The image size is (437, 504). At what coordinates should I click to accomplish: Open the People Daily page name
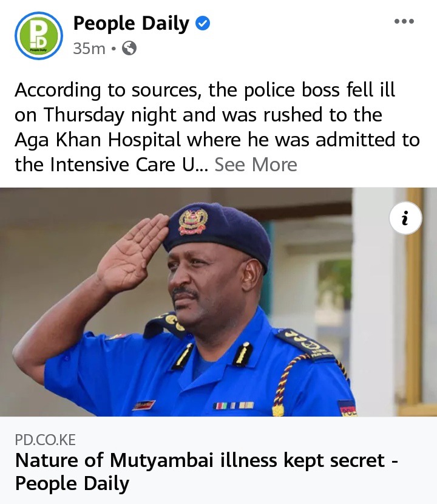[132, 24]
